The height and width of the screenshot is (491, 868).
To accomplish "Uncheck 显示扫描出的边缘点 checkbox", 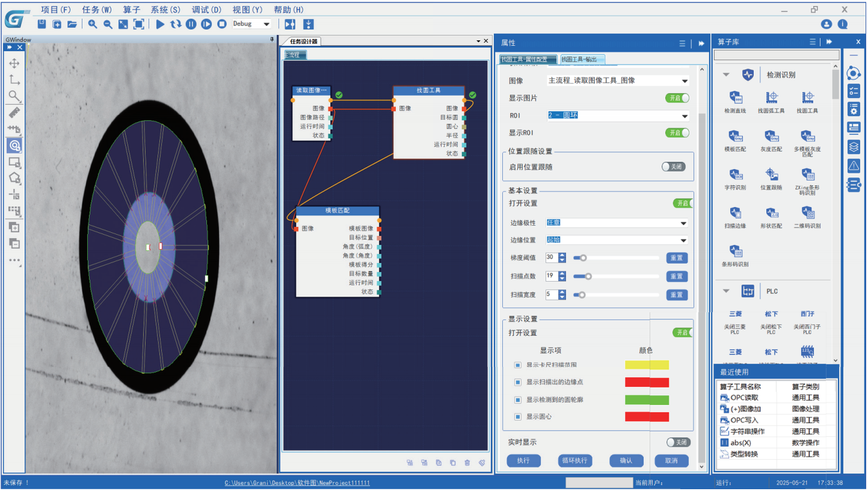I will (518, 382).
